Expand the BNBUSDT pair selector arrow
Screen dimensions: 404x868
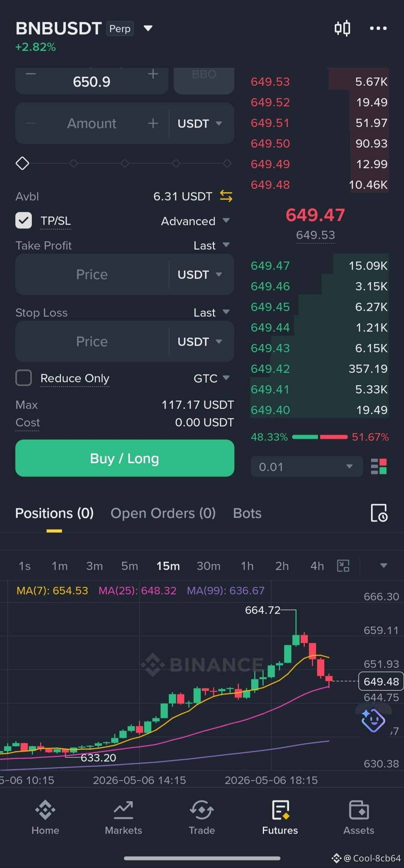[148, 28]
